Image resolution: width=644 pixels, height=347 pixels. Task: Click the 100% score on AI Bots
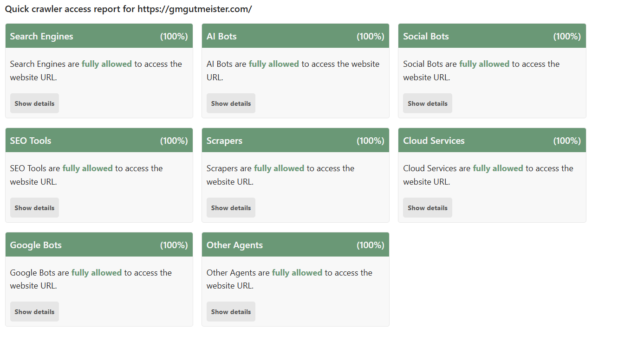click(x=370, y=36)
